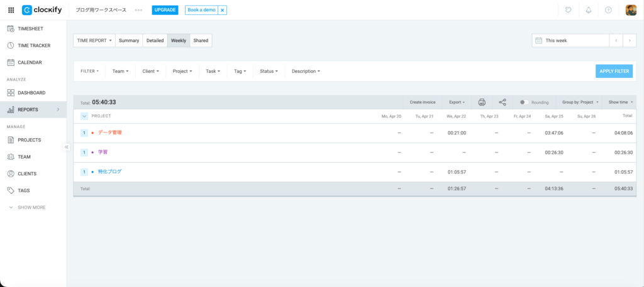This screenshot has width=644, height=287.
Task: Collapse the sidebar with the double-arrow icon
Action: 67,147
